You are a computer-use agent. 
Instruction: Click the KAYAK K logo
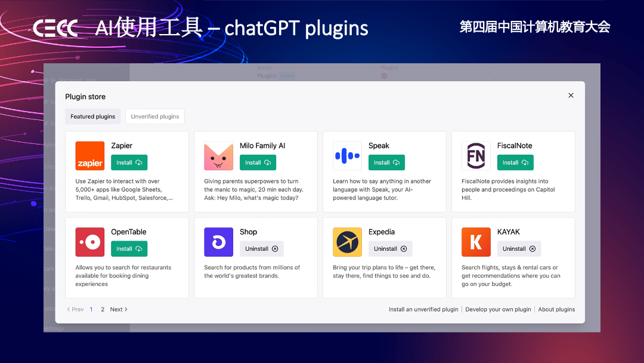476,242
